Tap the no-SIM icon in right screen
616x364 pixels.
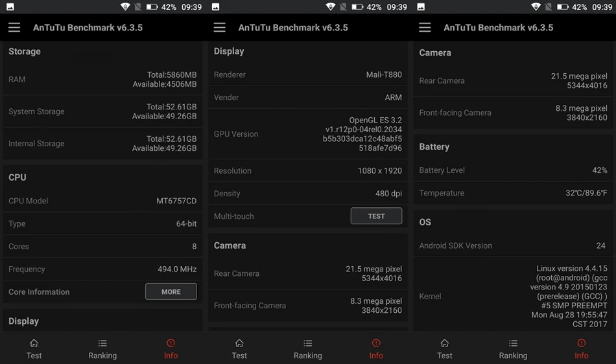(549, 6)
